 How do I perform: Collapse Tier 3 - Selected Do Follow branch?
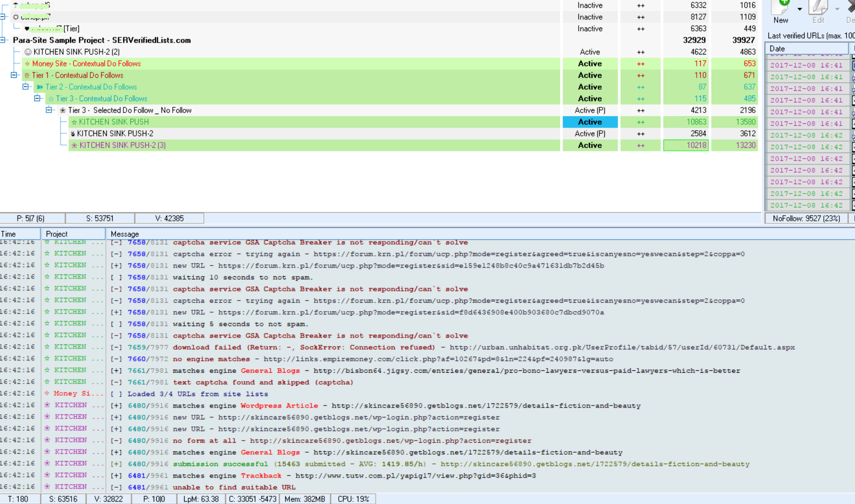tap(49, 110)
